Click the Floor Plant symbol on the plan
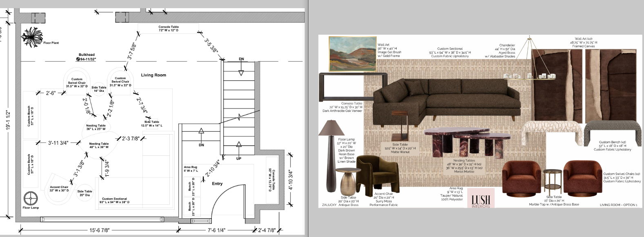Image resolution: width=644 pixels, height=237 pixels. click(x=32, y=36)
